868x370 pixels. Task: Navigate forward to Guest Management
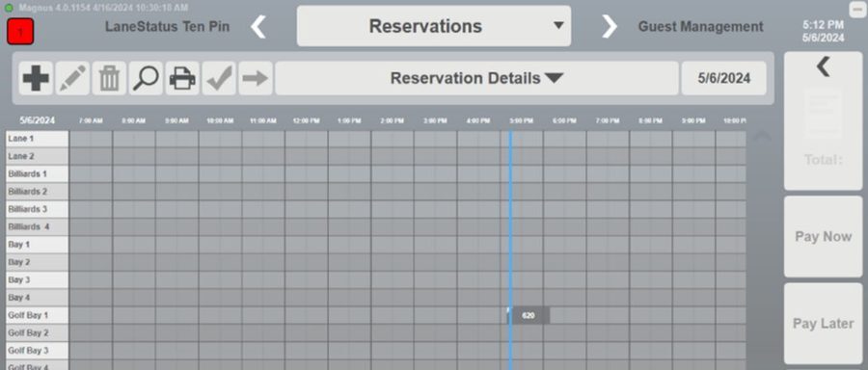609,27
